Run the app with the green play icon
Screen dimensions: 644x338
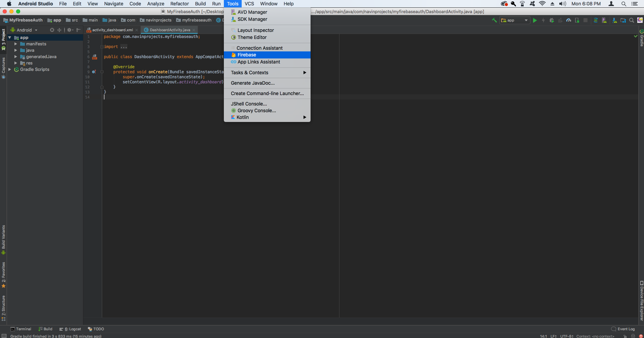535,20
